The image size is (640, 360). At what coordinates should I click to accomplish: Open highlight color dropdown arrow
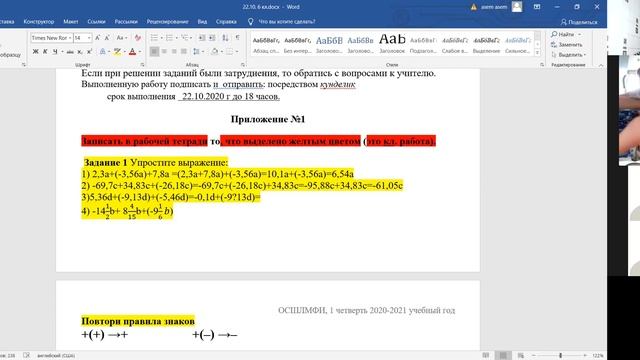(124, 52)
